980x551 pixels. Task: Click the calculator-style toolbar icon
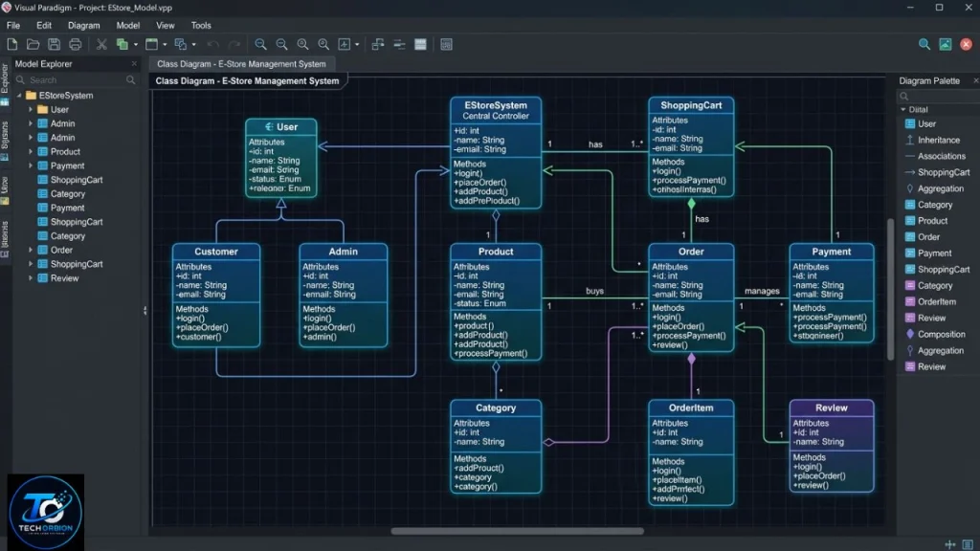[x=446, y=44]
